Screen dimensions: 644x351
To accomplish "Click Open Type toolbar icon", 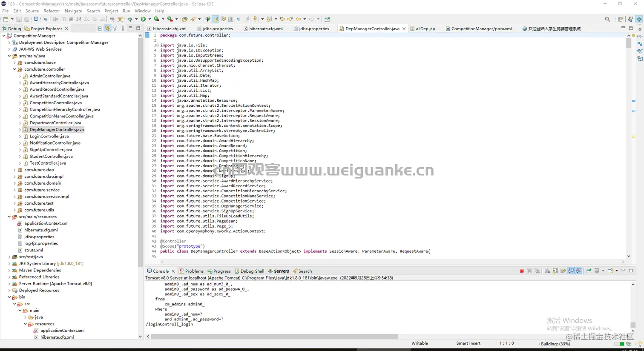I will coord(184,19).
